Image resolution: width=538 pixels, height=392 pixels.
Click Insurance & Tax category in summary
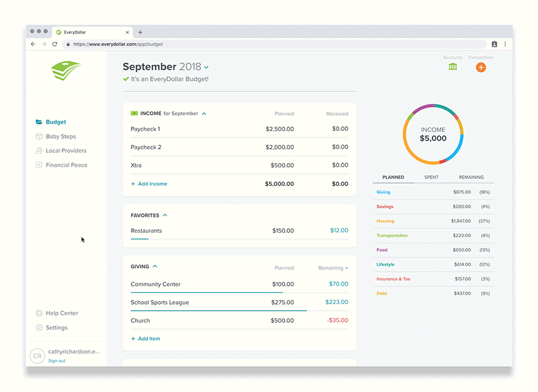click(393, 279)
